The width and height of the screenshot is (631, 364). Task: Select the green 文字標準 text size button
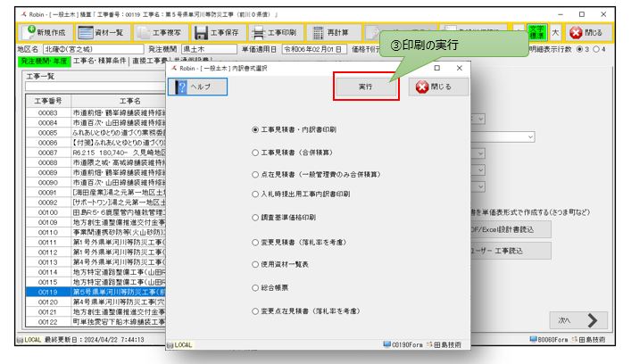coord(536,33)
